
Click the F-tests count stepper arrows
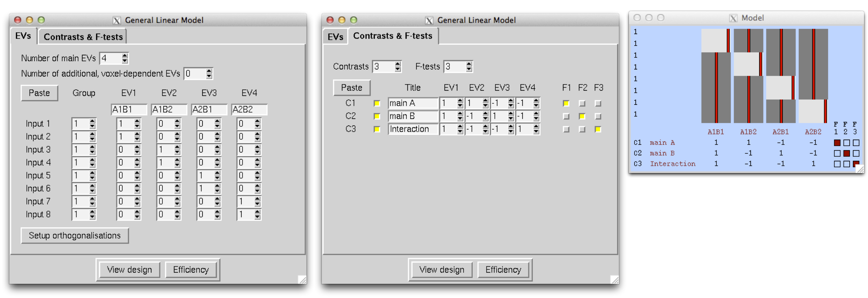(469, 67)
